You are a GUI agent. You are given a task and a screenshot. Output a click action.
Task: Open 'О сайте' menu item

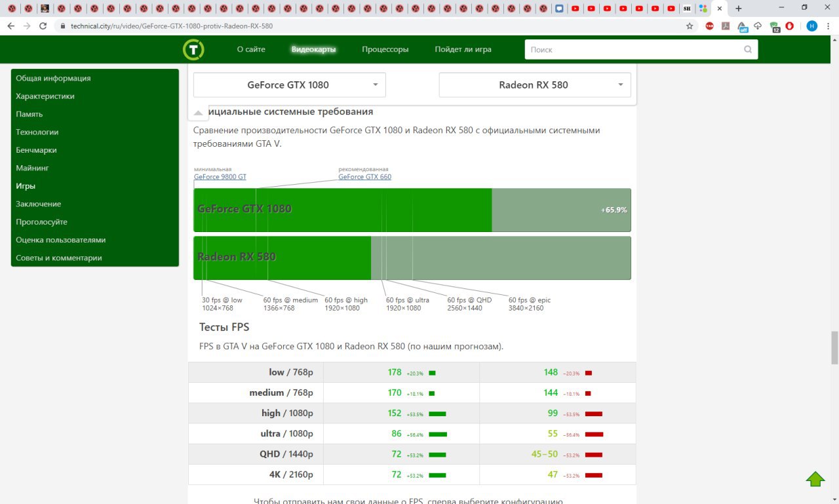click(251, 49)
